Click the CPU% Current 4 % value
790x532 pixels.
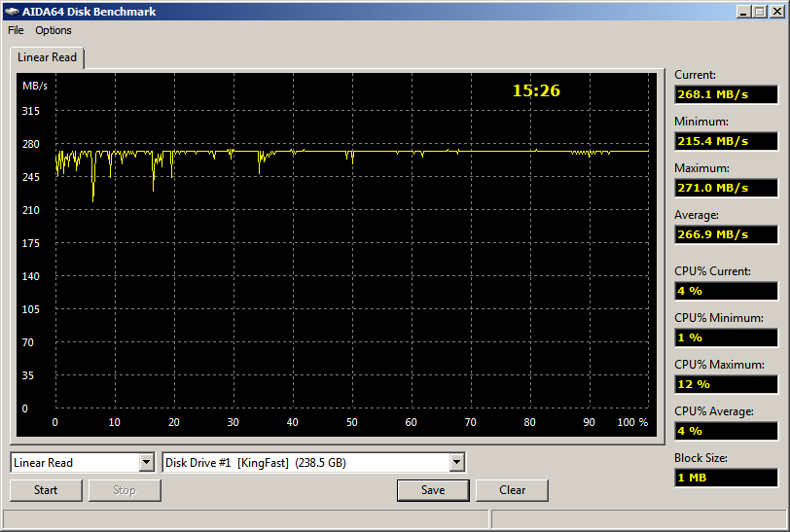pos(726,291)
